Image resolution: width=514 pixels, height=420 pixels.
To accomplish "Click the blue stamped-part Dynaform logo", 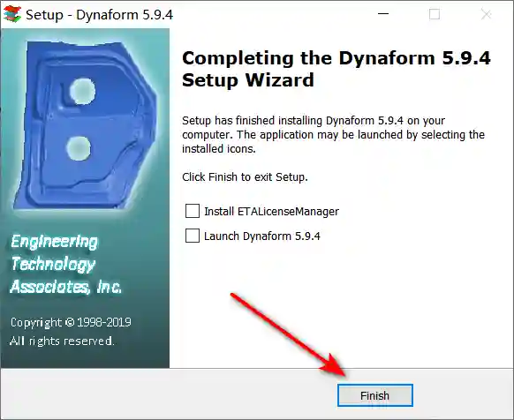I will (x=86, y=125).
